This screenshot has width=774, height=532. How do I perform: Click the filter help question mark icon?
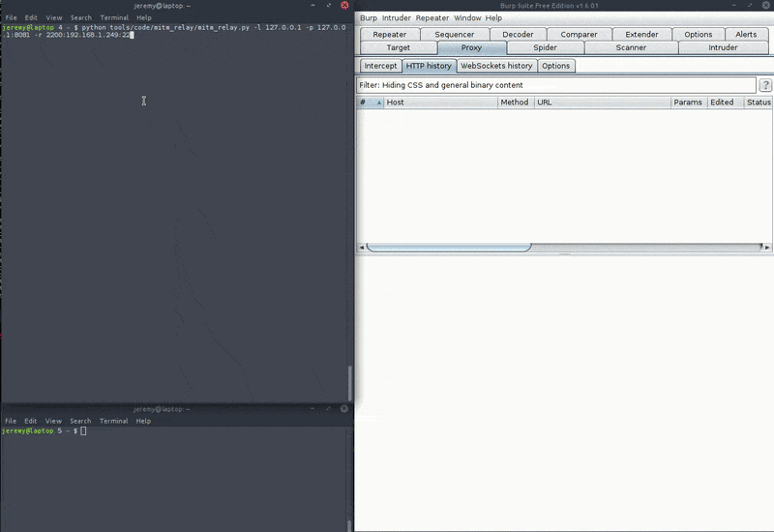765,85
